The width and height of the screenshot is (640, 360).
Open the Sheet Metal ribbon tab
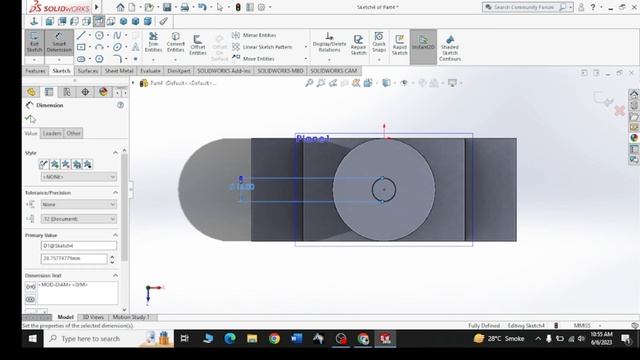coord(119,71)
